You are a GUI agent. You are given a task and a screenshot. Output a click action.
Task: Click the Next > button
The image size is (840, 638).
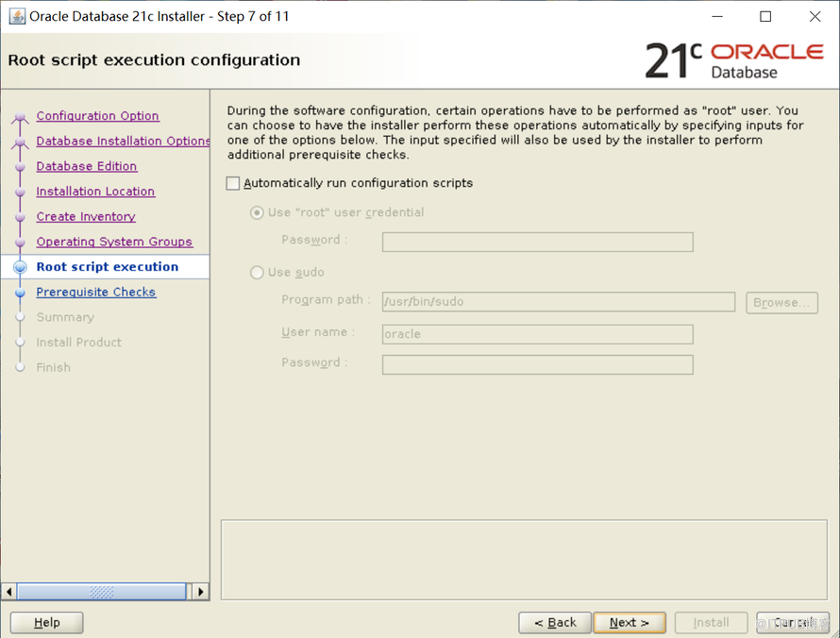(630, 623)
